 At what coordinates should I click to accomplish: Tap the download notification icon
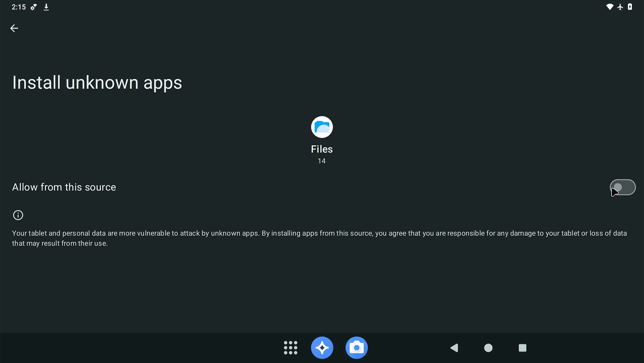point(46,7)
